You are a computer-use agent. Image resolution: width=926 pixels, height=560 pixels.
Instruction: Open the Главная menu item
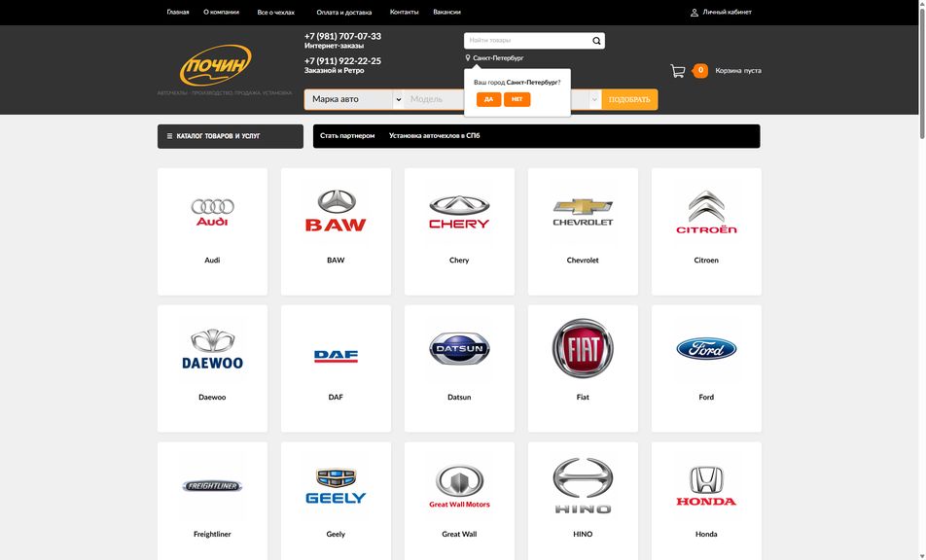178,13
